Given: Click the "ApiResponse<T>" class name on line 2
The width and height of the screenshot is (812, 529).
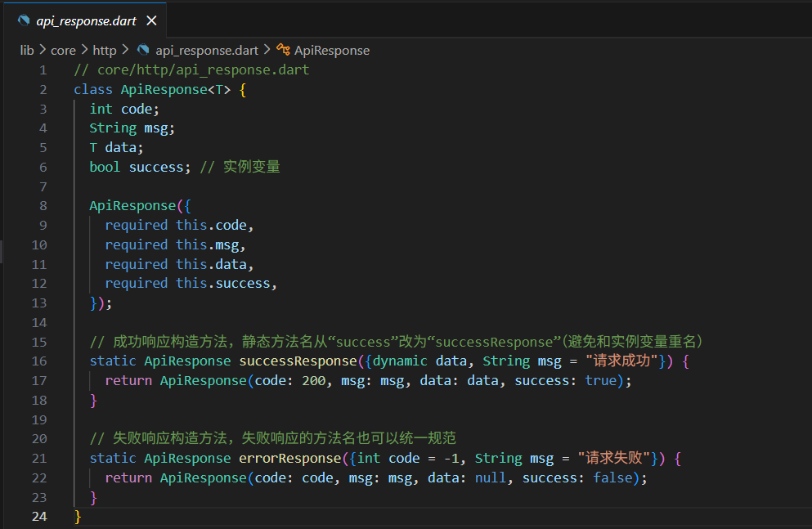Looking at the screenshot, I should coord(176,90).
